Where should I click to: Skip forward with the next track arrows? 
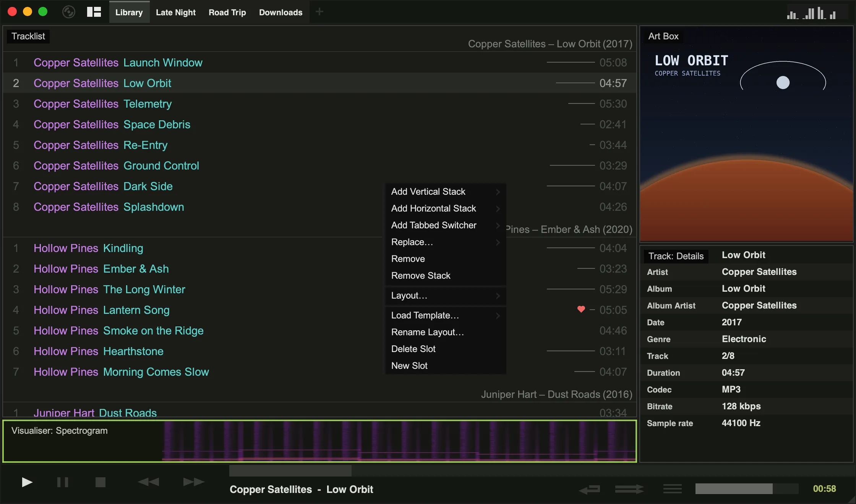click(194, 482)
